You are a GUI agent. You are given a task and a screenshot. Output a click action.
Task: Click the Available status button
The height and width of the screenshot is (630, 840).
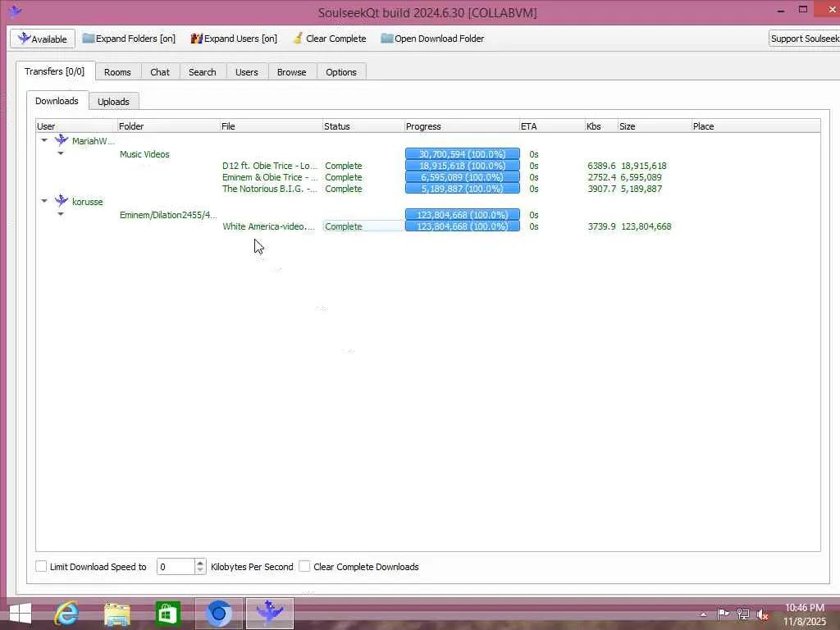tap(43, 39)
